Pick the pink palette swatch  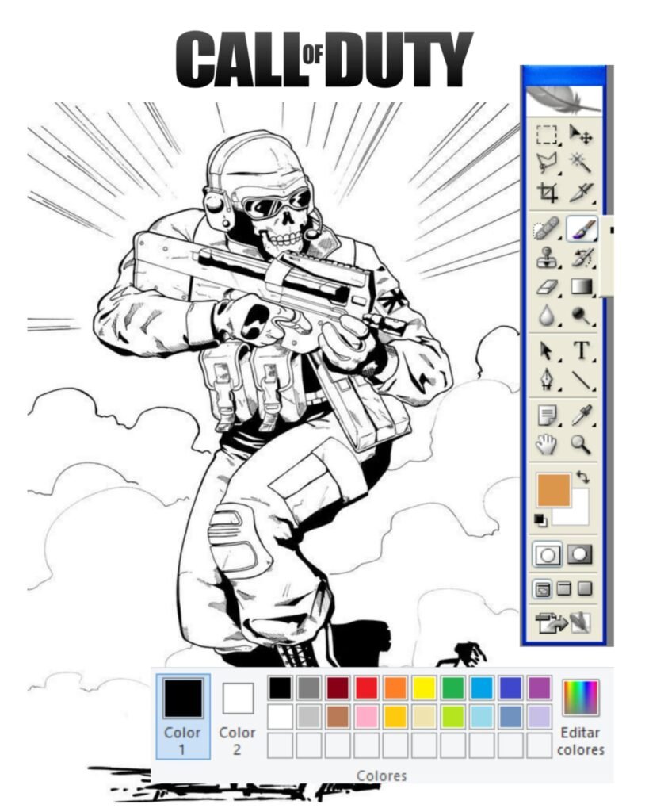366,717
